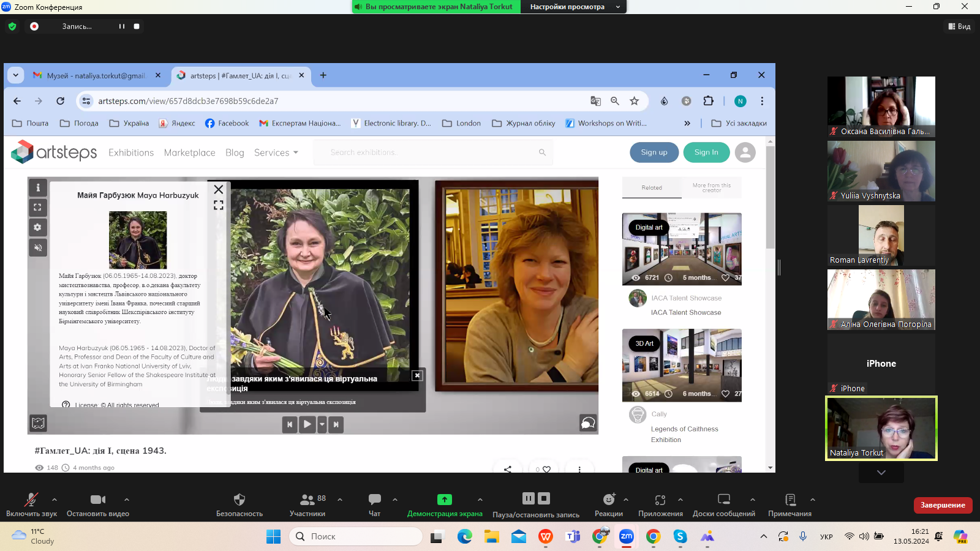Play the guided tour
This screenshot has height=551, width=980.
307,424
